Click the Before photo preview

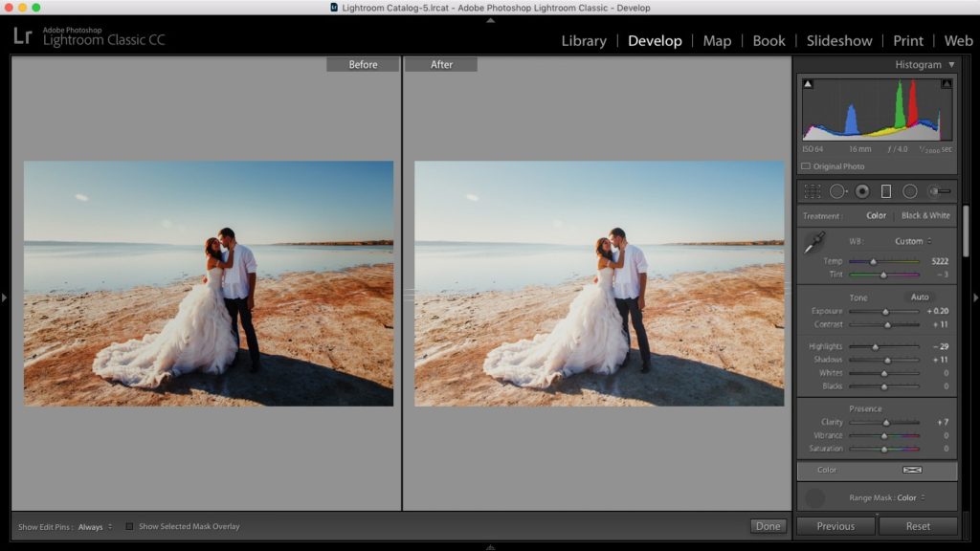(x=209, y=283)
